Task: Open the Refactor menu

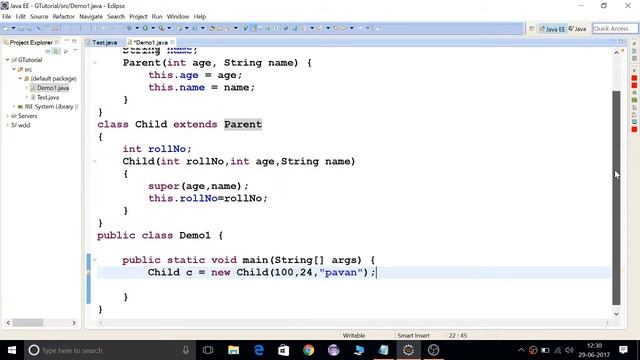Action: (63, 16)
